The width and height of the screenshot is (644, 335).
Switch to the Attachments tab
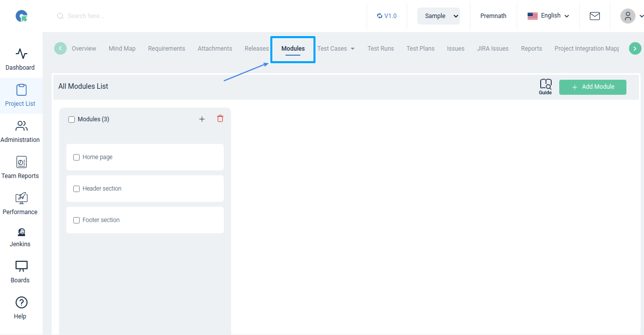tap(215, 49)
